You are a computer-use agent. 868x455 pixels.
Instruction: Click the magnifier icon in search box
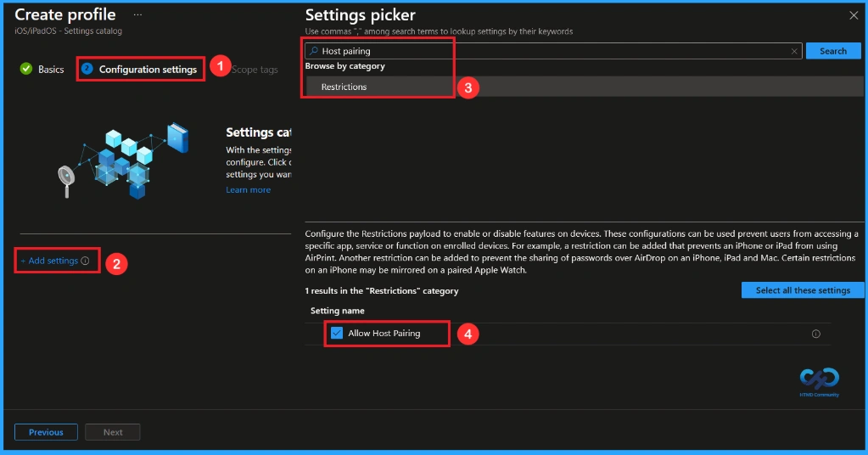(x=314, y=51)
